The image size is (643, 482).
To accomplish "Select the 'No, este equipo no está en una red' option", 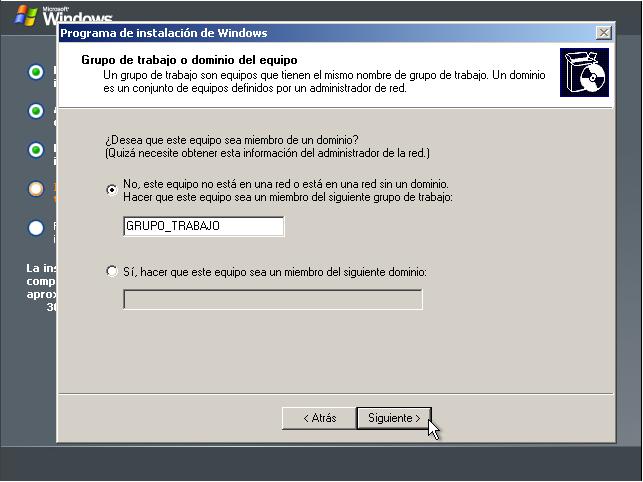I will click(x=112, y=190).
